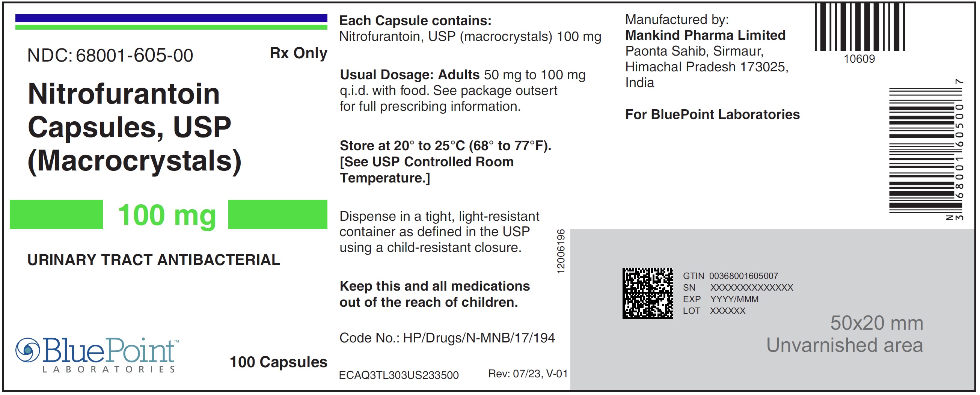
Task: Click the 50x20 mm Unvarnished area text
Action: (x=844, y=334)
